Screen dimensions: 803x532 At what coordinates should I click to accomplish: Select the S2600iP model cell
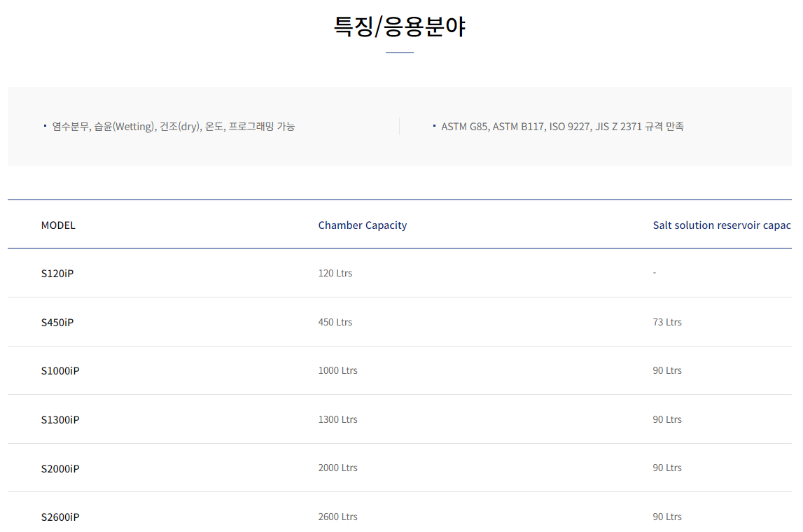tap(60, 517)
